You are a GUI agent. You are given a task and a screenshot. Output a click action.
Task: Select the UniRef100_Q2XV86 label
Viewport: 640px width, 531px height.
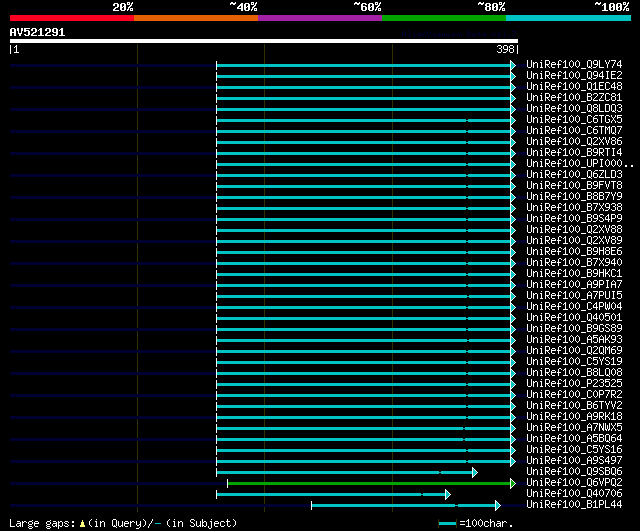pos(574,142)
